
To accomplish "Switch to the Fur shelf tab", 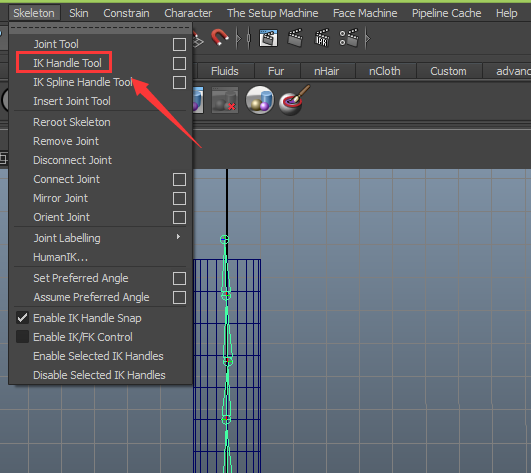I will [x=276, y=71].
